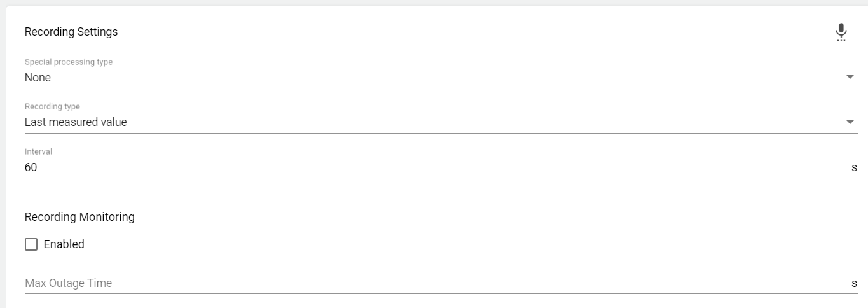Click the microphone icon
Viewport: 868px width, 308px height.
(841, 32)
